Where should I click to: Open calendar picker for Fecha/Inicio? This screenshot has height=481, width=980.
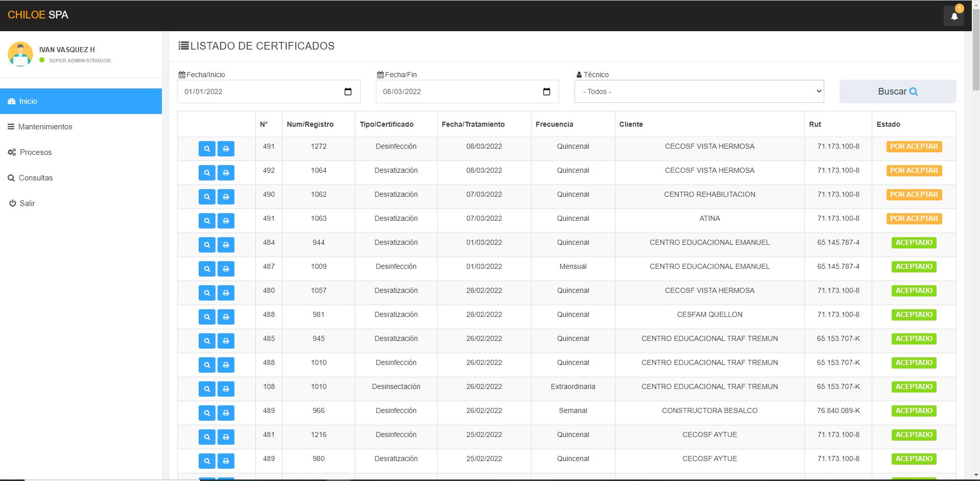(348, 92)
